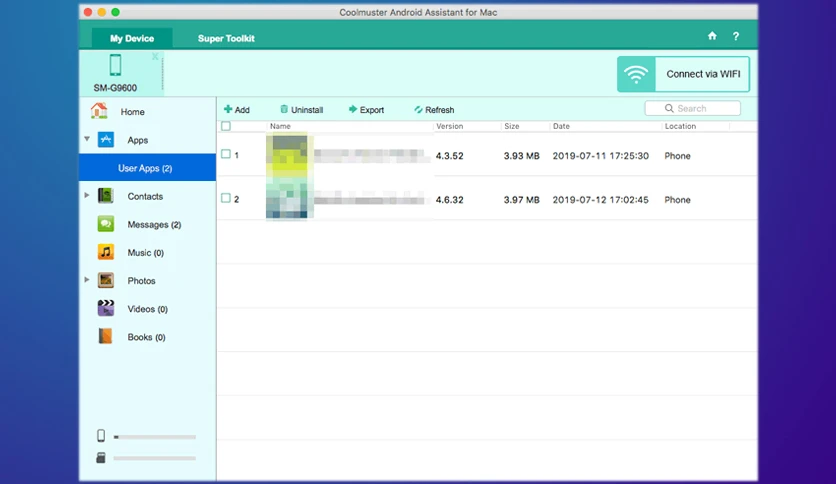This screenshot has height=484, width=836.
Task: Sort by the Size column header
Action: [x=512, y=126]
